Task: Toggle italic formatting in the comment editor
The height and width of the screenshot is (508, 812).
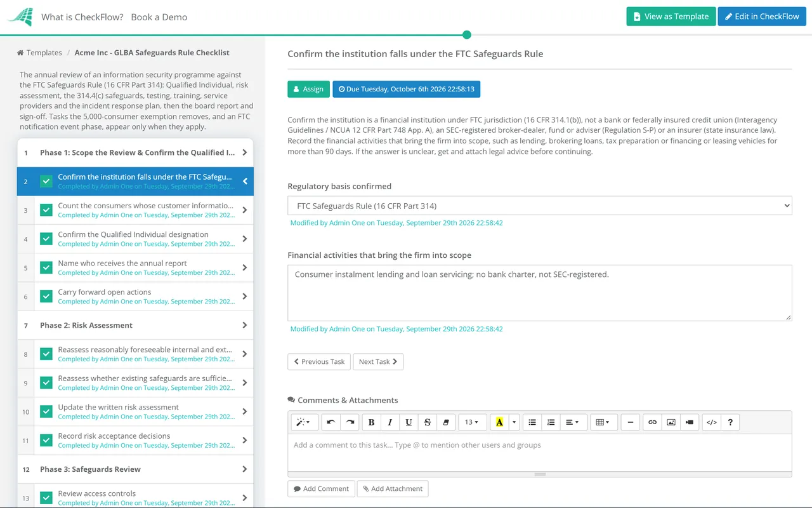Action: pos(390,422)
